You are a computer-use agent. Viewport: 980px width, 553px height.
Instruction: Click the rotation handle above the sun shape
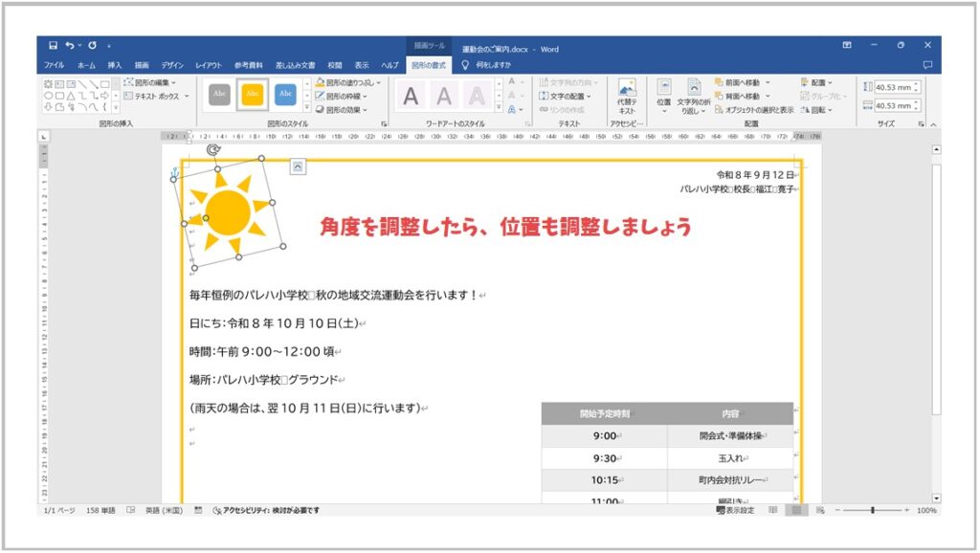[x=212, y=150]
